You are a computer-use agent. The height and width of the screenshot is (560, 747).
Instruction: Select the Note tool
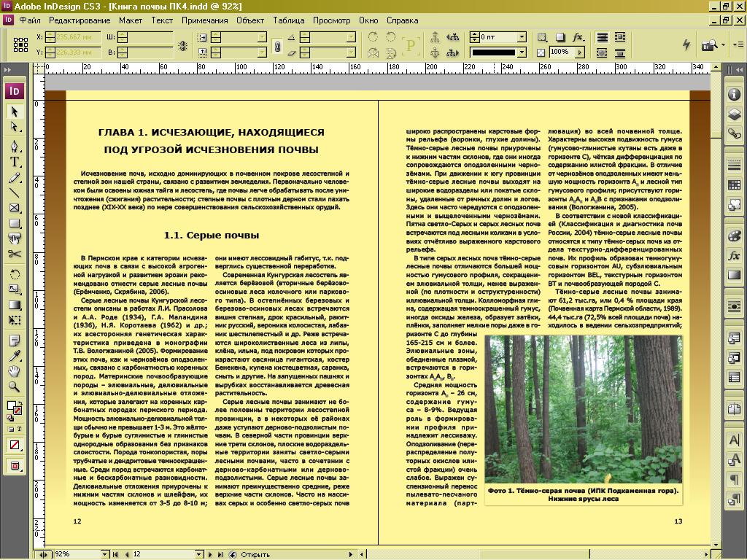coord(15,341)
